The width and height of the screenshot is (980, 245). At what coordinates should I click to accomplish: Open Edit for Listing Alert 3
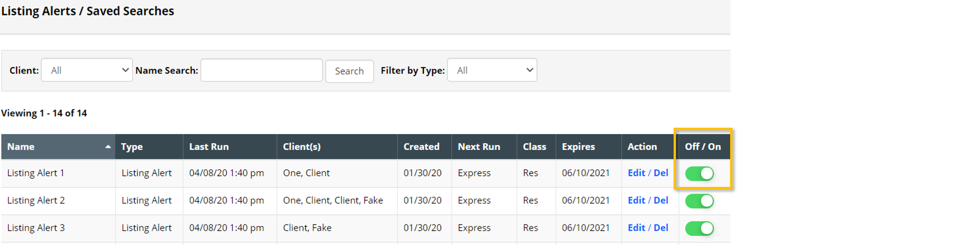[x=636, y=228]
